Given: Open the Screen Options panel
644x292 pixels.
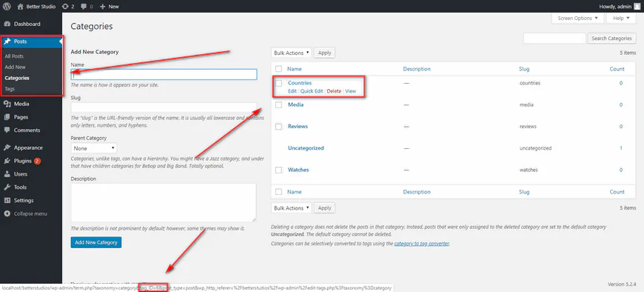Looking at the screenshot, I should [578, 18].
